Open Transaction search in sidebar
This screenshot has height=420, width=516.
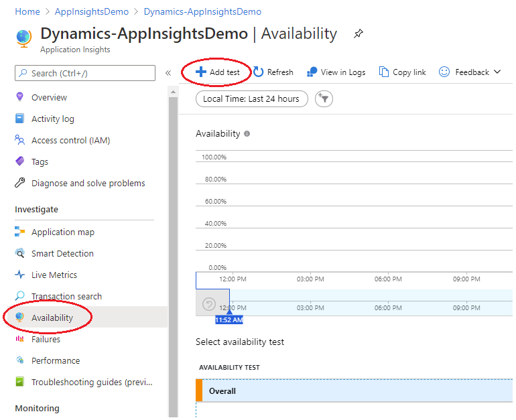click(66, 296)
